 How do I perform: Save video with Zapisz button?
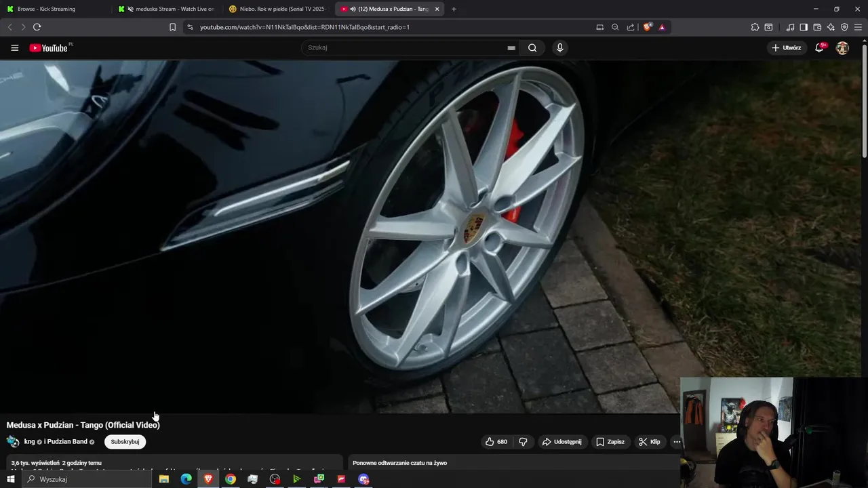pyautogui.click(x=610, y=442)
